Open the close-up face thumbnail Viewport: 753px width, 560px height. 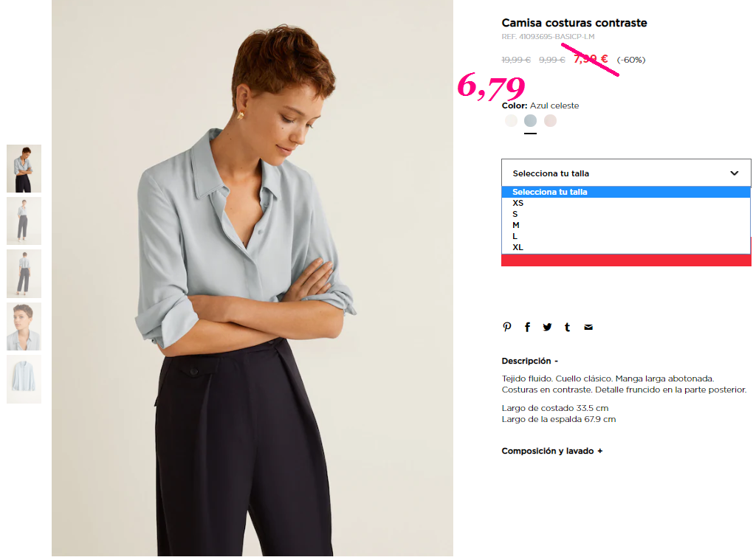24,326
